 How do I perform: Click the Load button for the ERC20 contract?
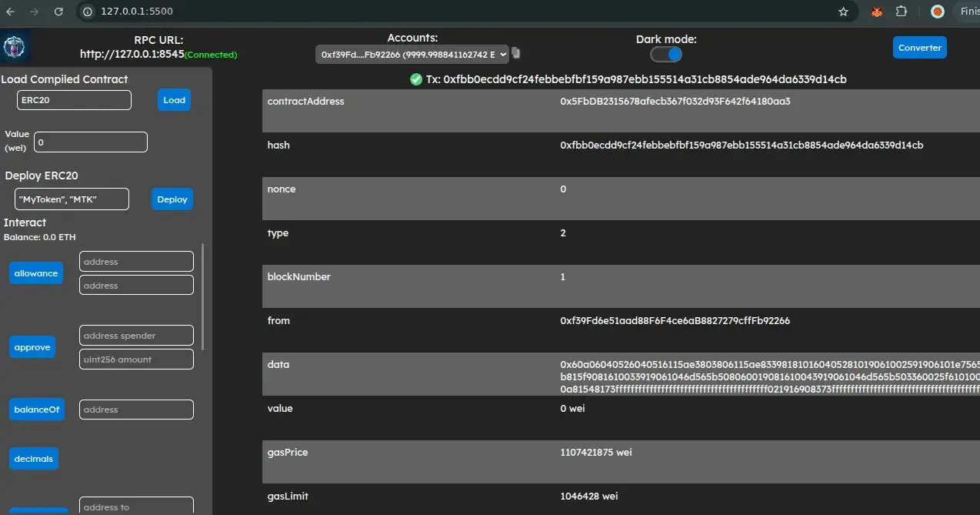pos(173,99)
